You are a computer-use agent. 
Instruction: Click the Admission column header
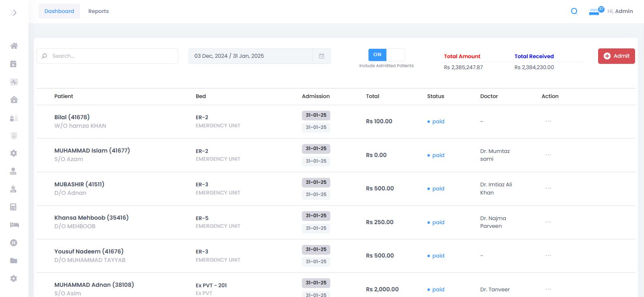coord(316,96)
